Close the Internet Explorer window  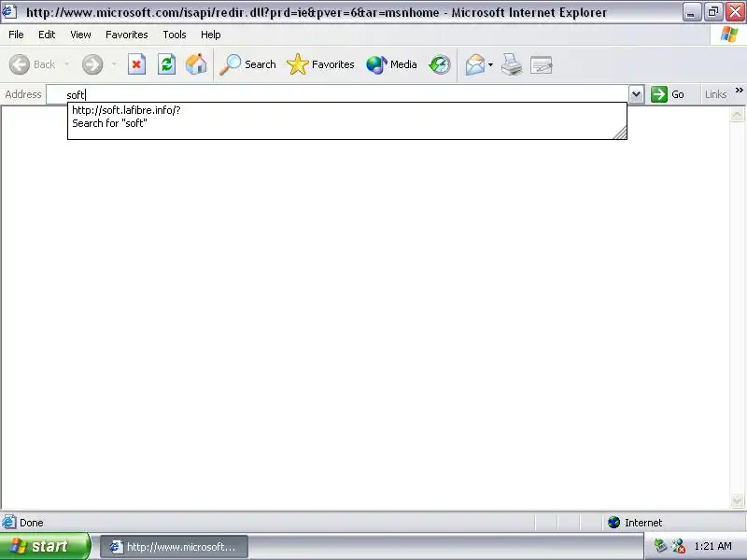click(x=736, y=12)
